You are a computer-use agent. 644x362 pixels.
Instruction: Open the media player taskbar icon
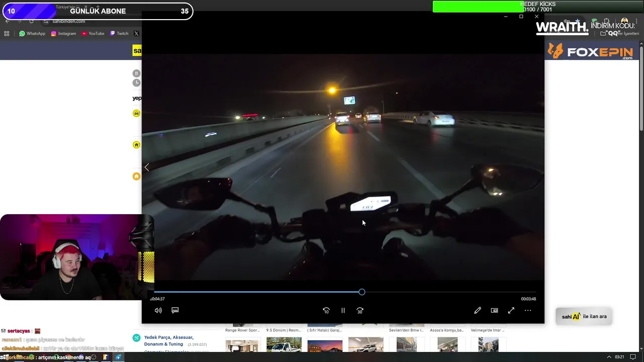[x=119, y=357]
